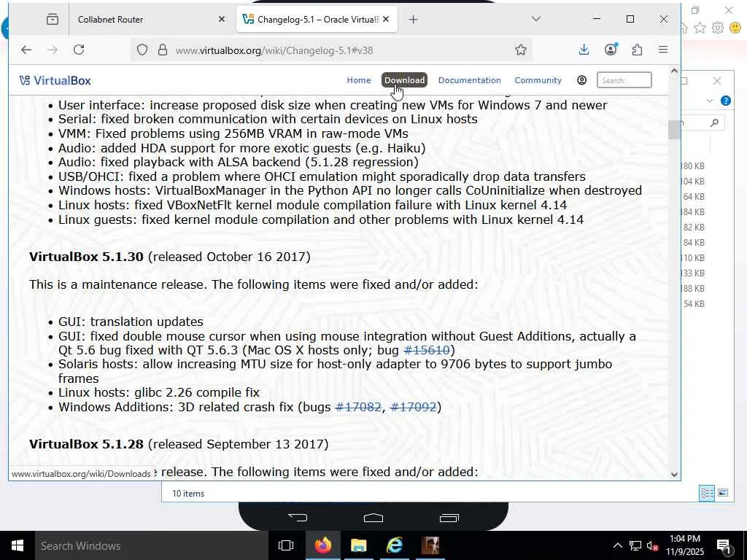This screenshot has width=747, height=560.
Task: Open the Documentation nav link
Action: pyautogui.click(x=469, y=80)
